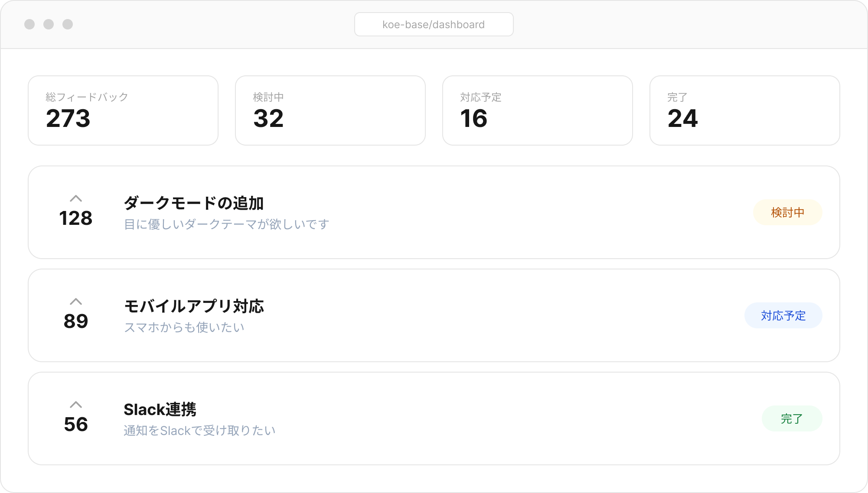
Task: Click the upvote arrow for ダークモードの追加
Action: point(76,199)
